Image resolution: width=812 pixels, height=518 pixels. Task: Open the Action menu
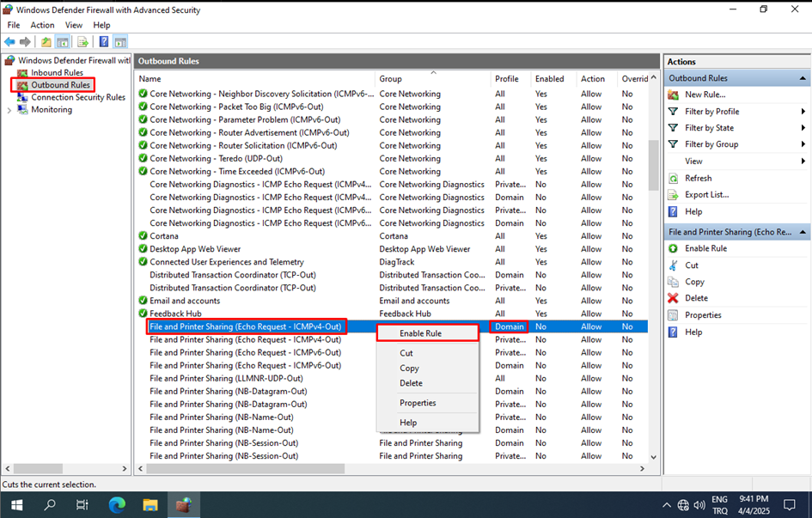[42, 25]
